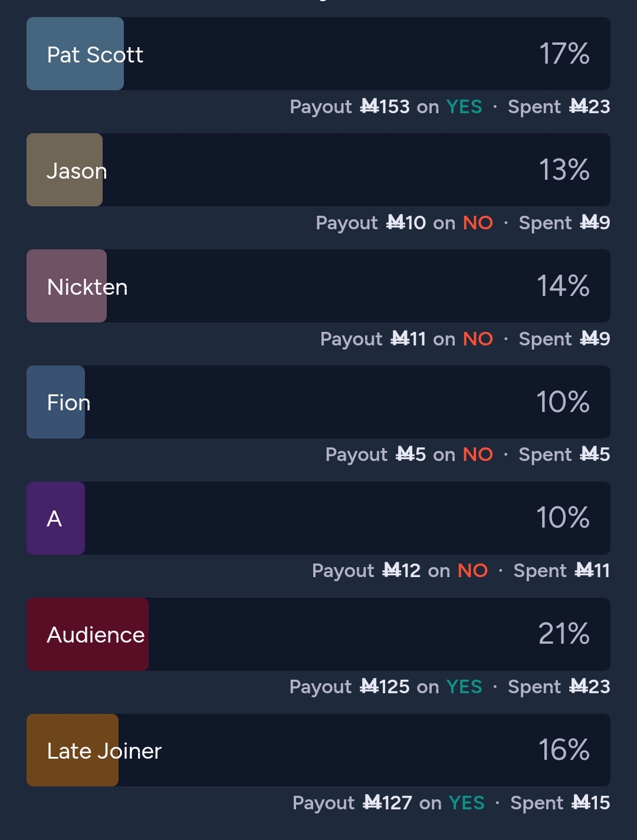The height and width of the screenshot is (840, 637).
Task: Click the 17% probability for Pat Scott
Action: tap(564, 54)
